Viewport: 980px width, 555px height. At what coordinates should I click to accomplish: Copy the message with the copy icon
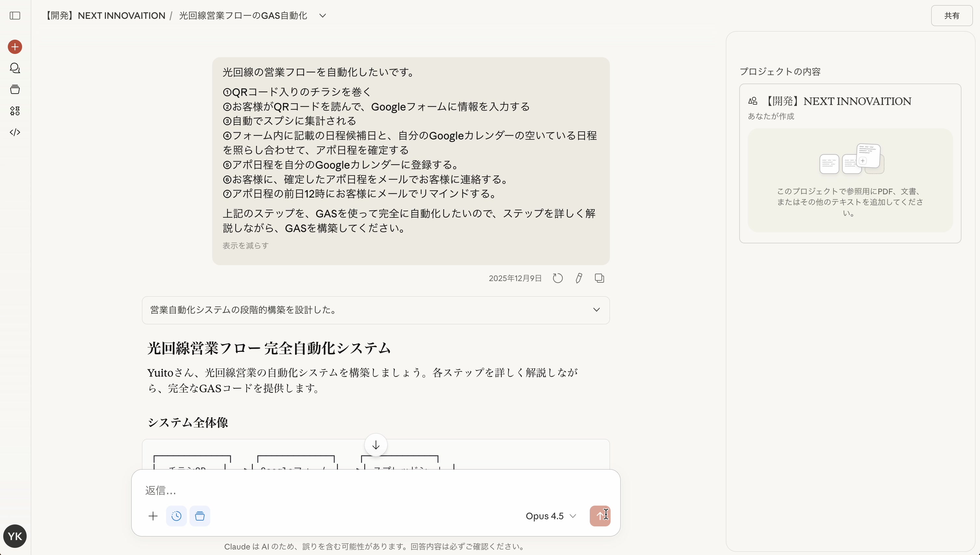click(x=599, y=278)
